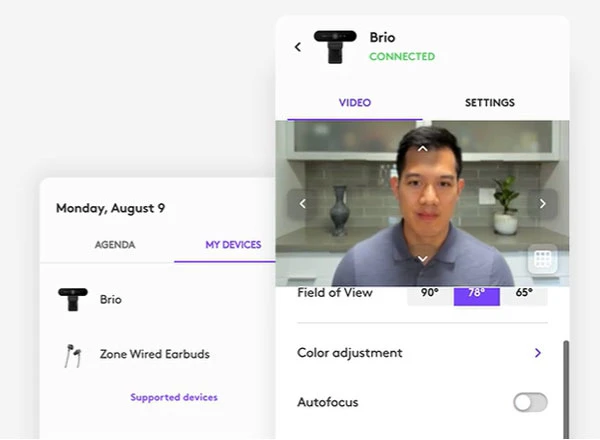
Task: Set Field of View to 65°
Action: click(524, 294)
